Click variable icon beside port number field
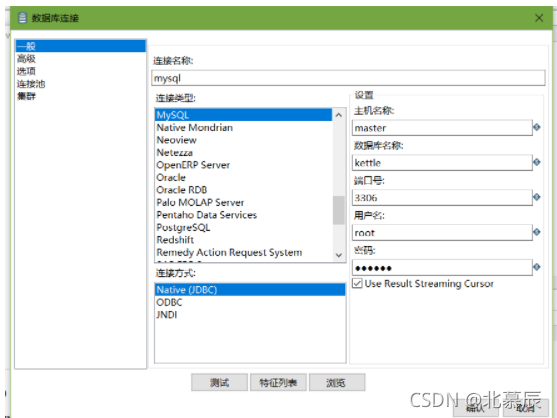The width and height of the screenshot is (557, 418). pyautogui.click(x=536, y=197)
